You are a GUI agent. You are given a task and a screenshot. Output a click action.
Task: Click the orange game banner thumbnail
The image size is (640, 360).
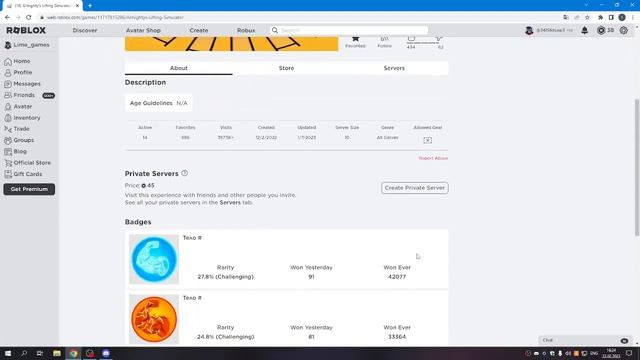coord(231,44)
